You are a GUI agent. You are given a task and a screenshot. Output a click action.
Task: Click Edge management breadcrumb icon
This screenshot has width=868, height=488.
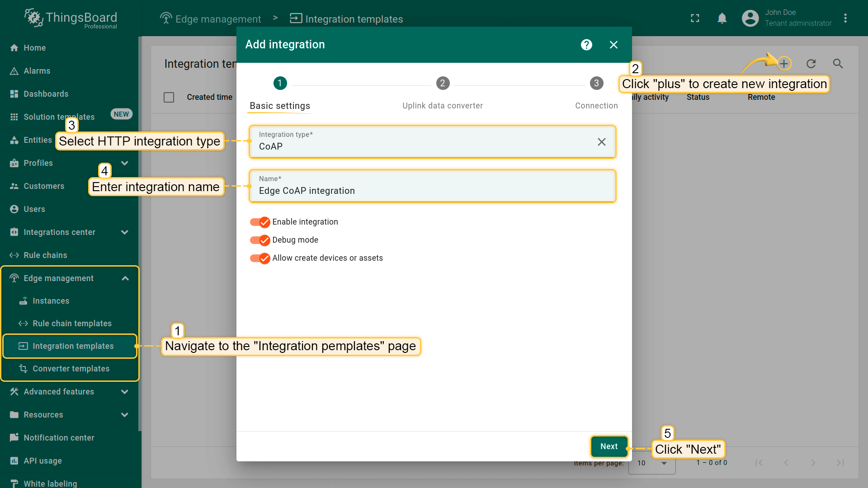(166, 19)
